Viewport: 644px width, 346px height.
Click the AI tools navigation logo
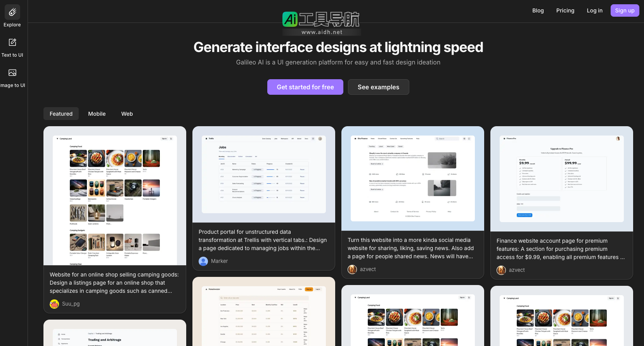point(321,23)
